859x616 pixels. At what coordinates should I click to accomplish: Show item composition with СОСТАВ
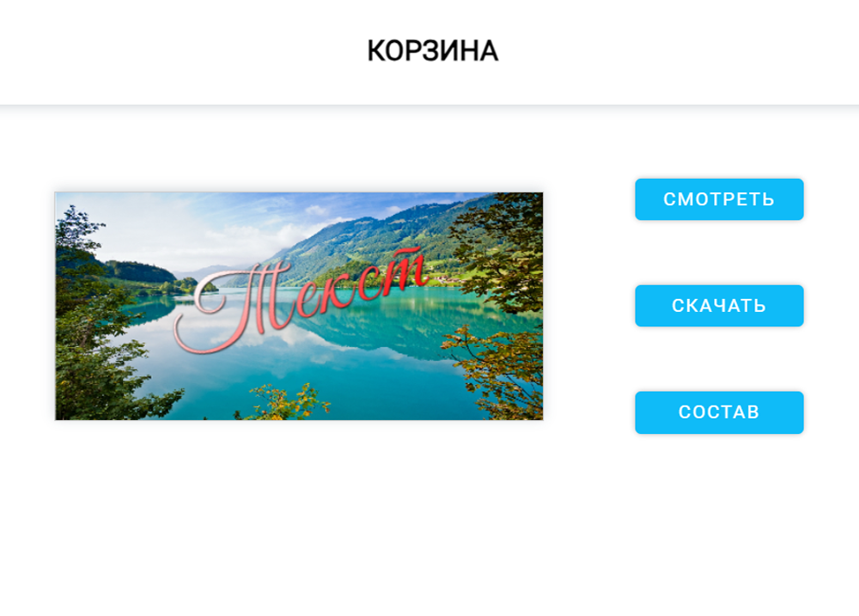[719, 412]
